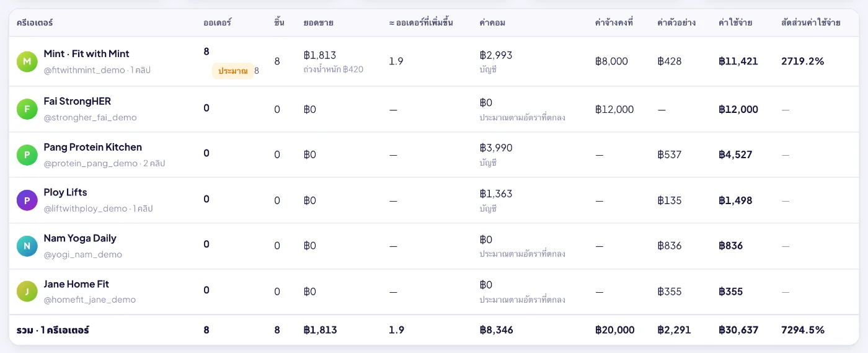
Task: Click the commission ฿1,363 cell
Action: pyautogui.click(x=496, y=194)
